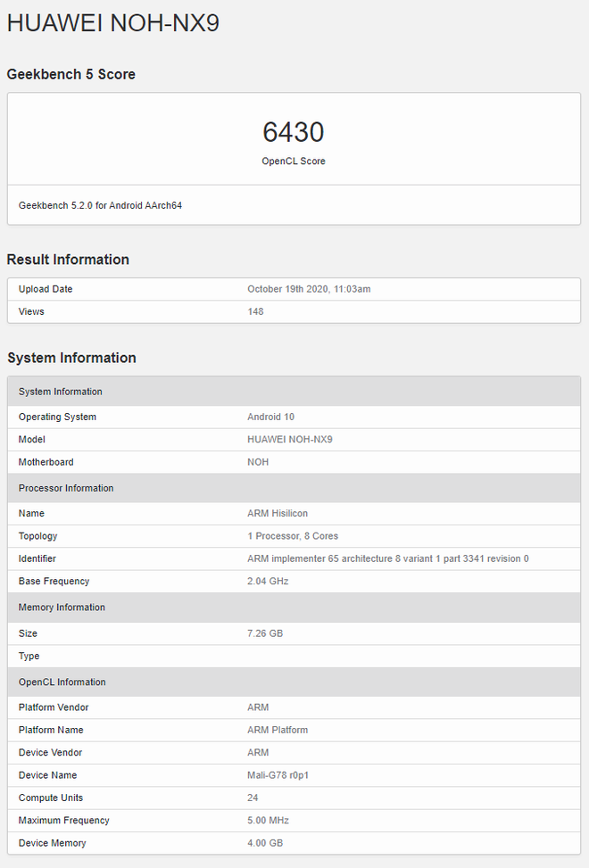Click the OpenCL Information section header
This screenshot has width=589, height=868.
(294, 682)
